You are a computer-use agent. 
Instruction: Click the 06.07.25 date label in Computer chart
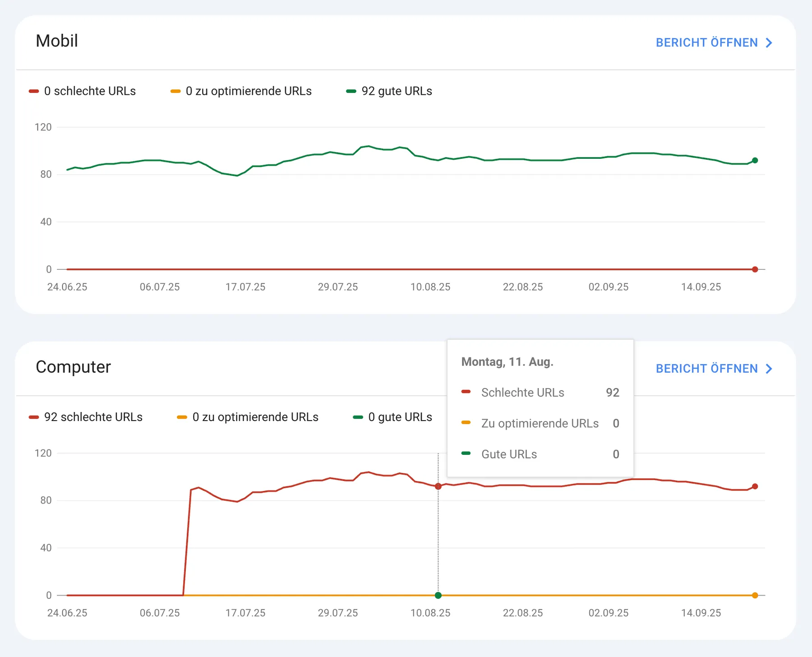[x=160, y=613]
